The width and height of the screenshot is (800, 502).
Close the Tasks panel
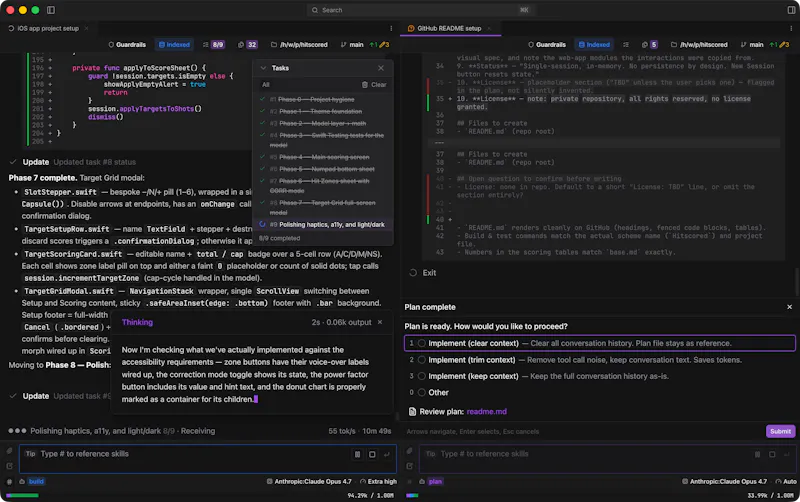(381, 68)
